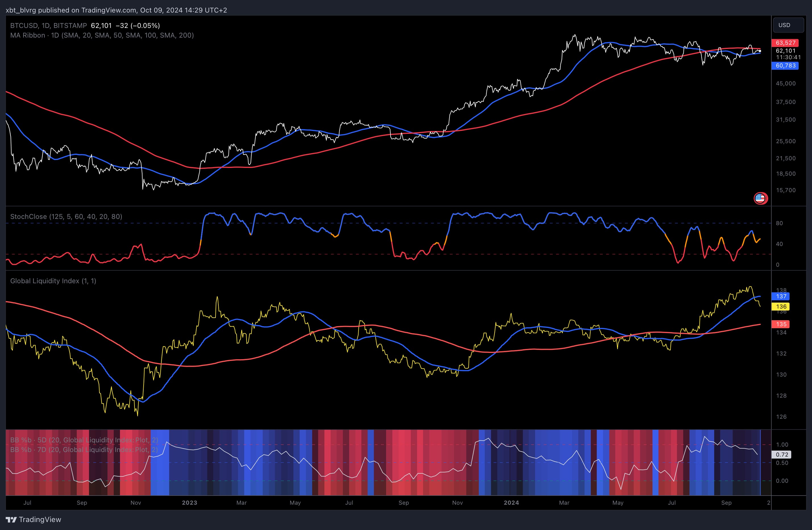This screenshot has width=812, height=530.
Task: Open the MA Ribbon indicator legend
Action: (x=27, y=35)
